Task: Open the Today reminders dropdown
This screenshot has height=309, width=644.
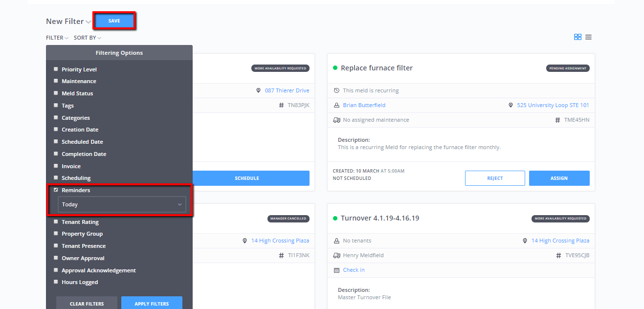Action: (122, 204)
